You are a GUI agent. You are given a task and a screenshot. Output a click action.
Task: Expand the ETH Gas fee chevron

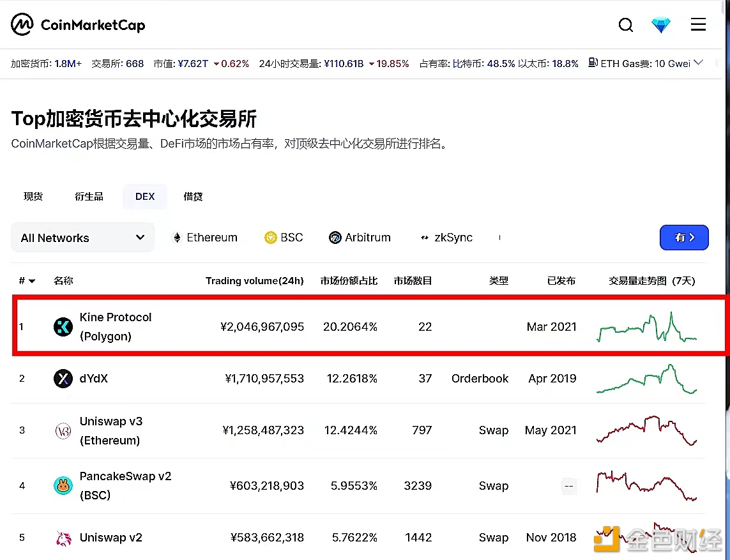(698, 63)
